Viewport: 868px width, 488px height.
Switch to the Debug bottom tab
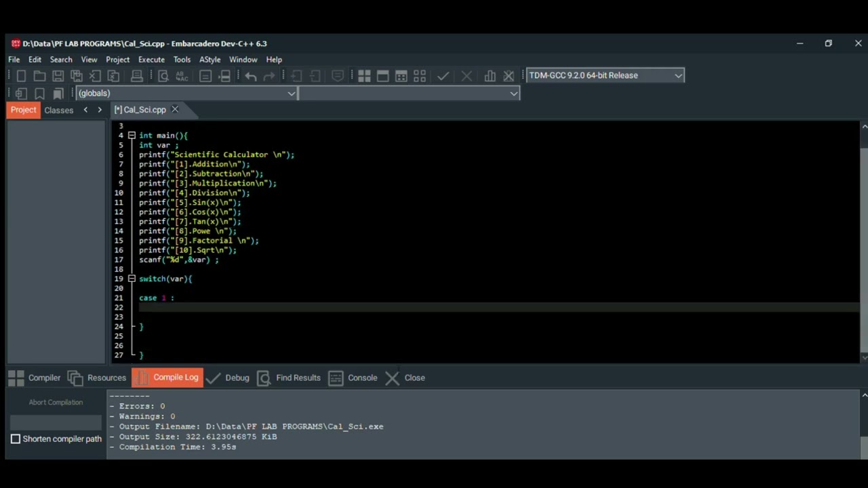click(x=228, y=378)
